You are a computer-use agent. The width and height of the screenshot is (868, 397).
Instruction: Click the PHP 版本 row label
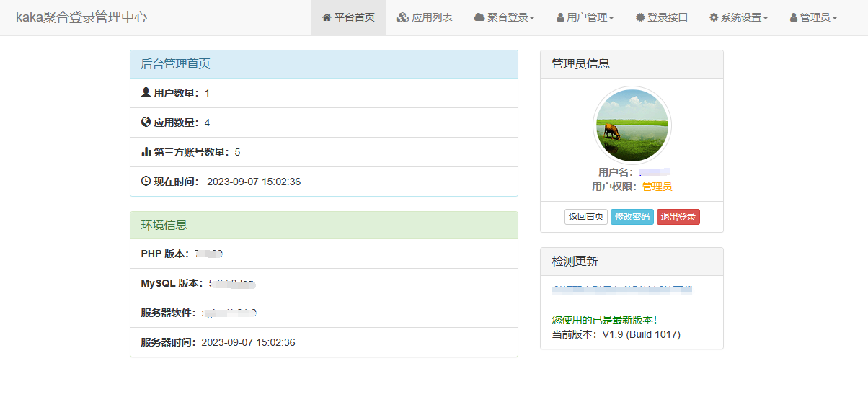(x=165, y=254)
